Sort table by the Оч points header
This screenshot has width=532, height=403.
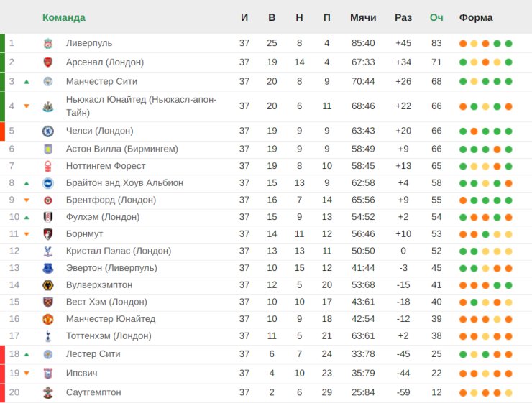point(436,17)
